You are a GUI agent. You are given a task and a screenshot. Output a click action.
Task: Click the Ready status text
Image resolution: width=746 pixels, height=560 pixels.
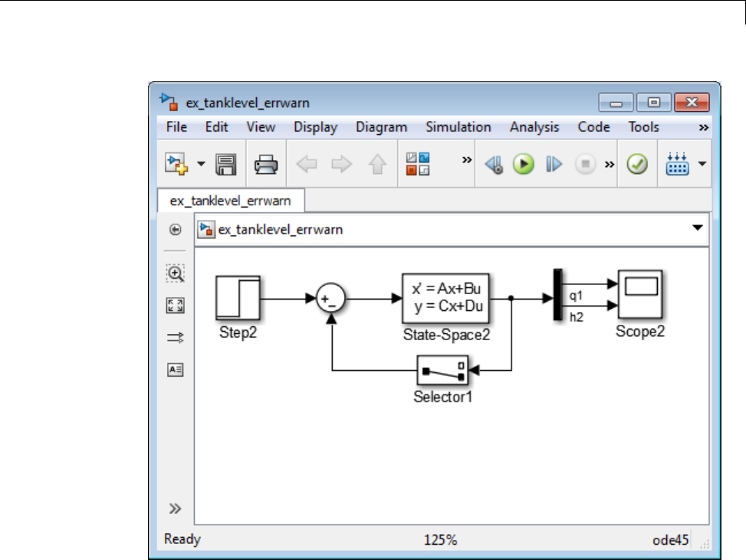(182, 539)
